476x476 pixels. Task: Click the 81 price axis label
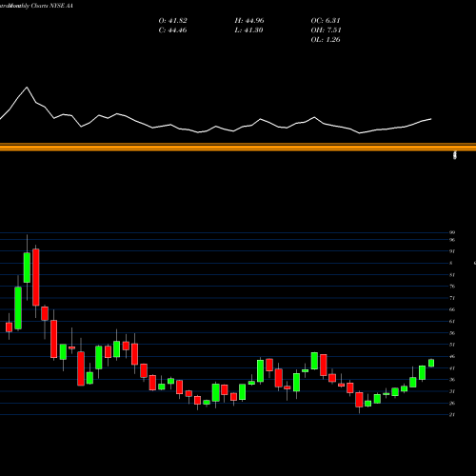(x=452, y=275)
